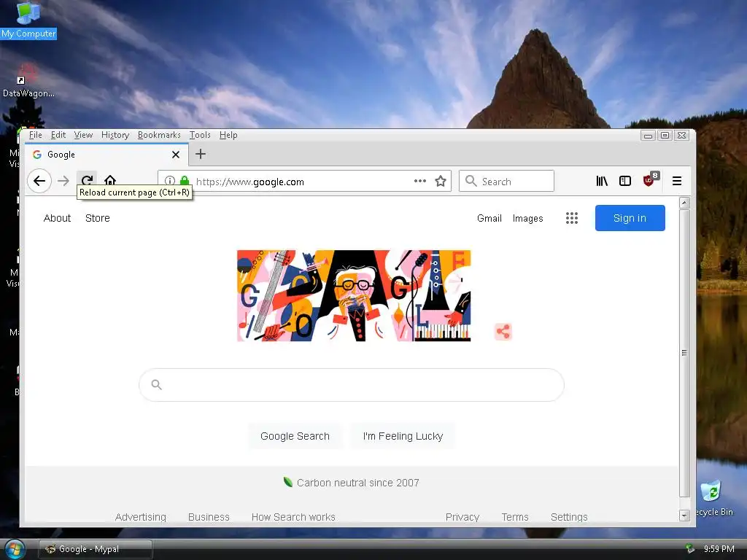Open the Store link

tap(97, 218)
